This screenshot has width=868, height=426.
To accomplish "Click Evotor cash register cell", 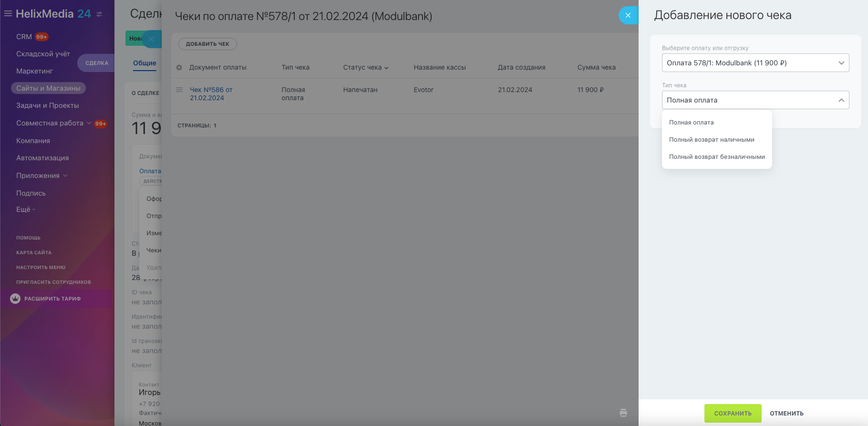I will tap(424, 90).
